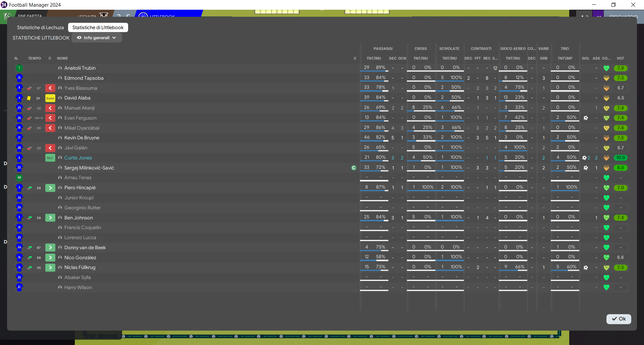Screen dimensions: 644x345
Task: Select the Statistiche di Littlebook tab
Action: [98, 27]
